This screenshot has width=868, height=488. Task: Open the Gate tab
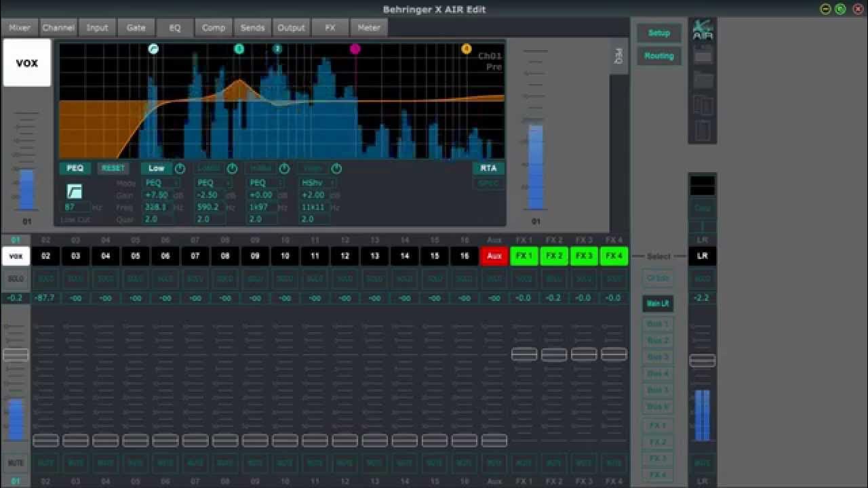(x=136, y=28)
